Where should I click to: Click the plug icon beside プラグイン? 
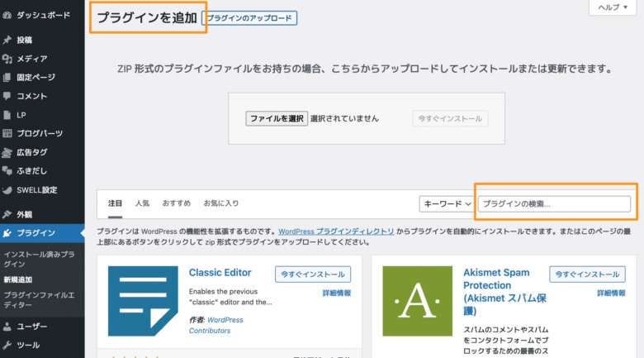[x=7, y=233]
